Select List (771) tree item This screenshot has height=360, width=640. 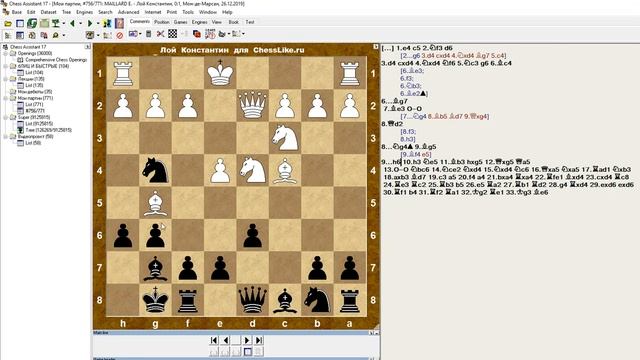pos(34,104)
